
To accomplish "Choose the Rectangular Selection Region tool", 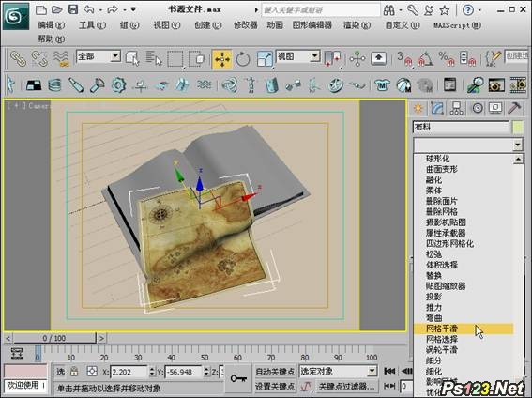I will pyautogui.click(x=175, y=59).
